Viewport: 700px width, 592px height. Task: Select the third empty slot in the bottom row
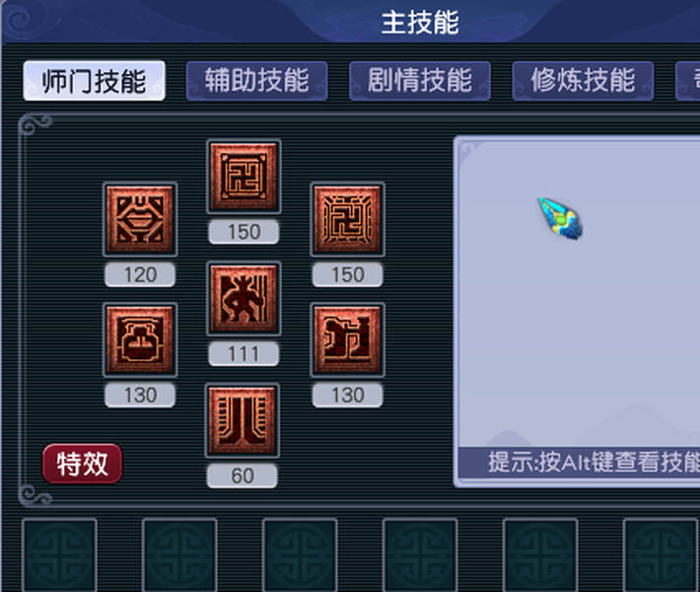[300, 555]
